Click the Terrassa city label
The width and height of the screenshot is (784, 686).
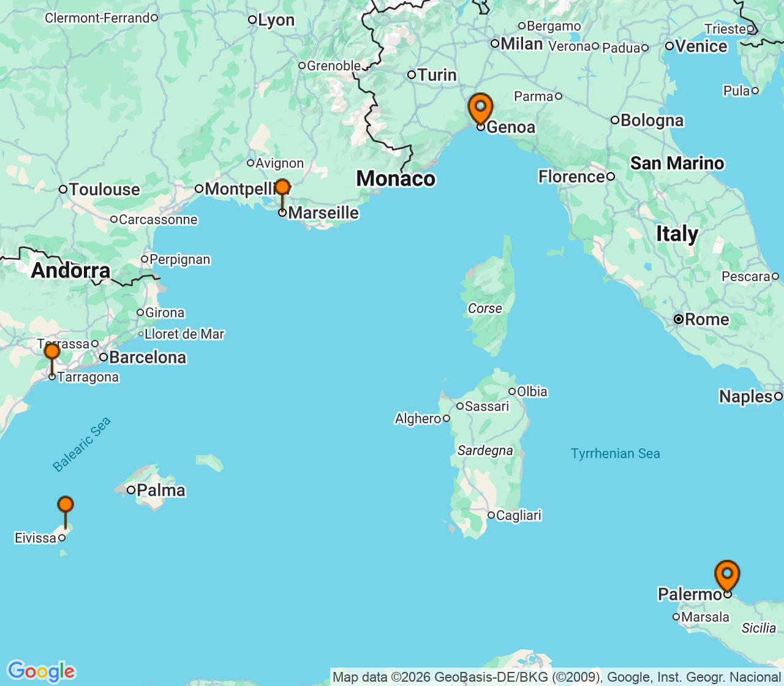64,344
